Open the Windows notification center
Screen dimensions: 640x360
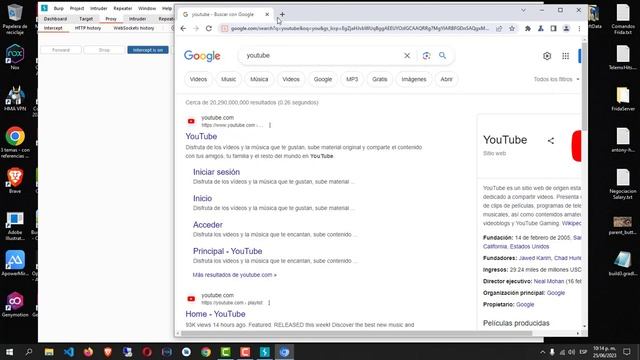(x=627, y=352)
